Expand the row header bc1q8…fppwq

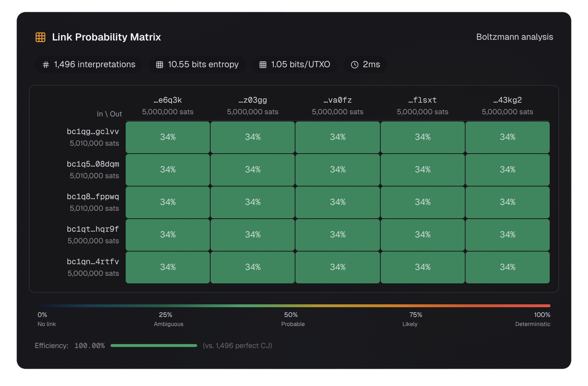tap(93, 197)
